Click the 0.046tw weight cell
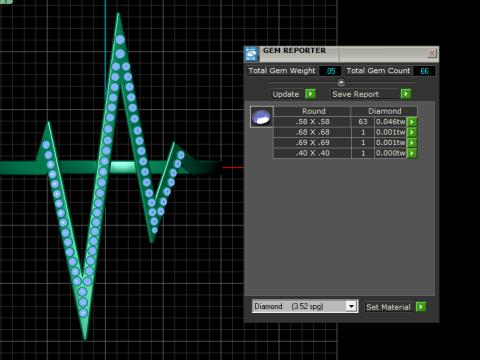The height and width of the screenshot is (360, 480). tap(390, 122)
